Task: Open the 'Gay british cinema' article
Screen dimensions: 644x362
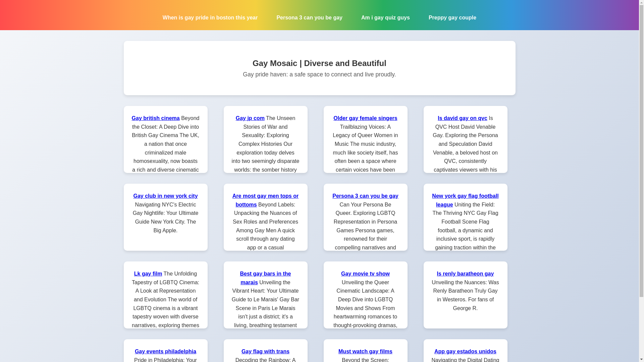Action: click(x=156, y=118)
